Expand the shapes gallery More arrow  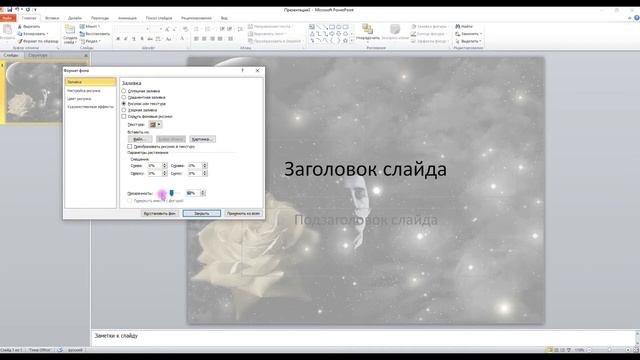352,41
